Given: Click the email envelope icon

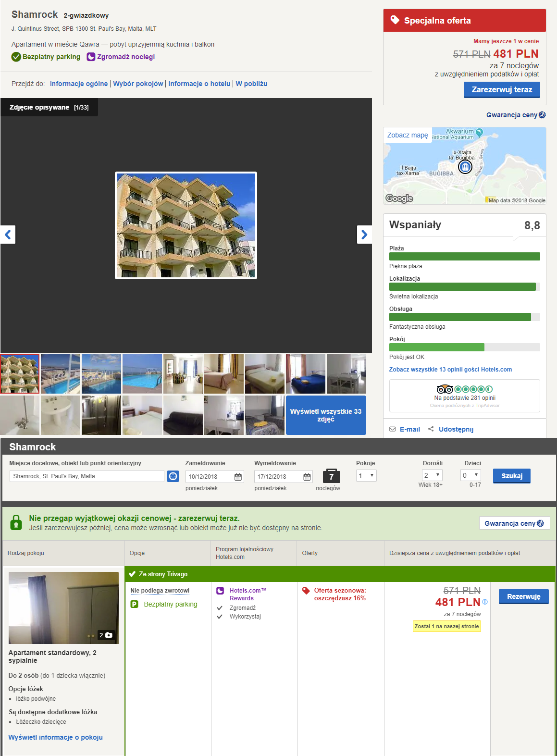Looking at the screenshot, I should pos(393,429).
